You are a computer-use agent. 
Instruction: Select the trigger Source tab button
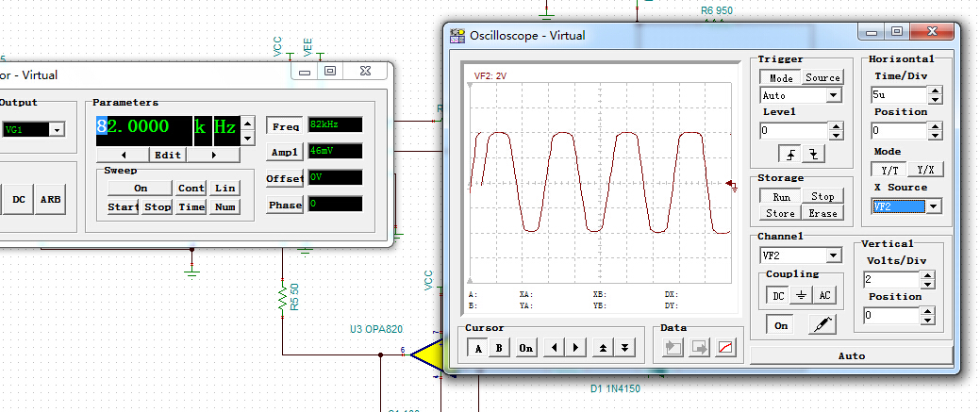(822, 77)
